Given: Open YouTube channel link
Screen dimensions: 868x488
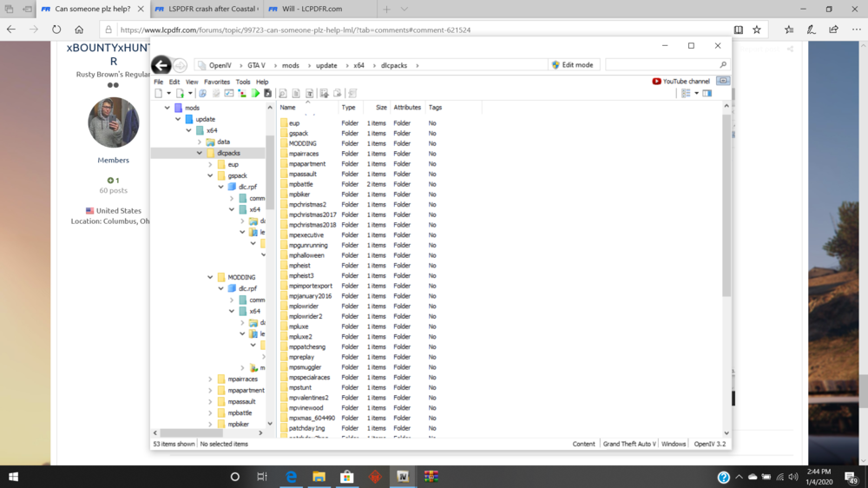Looking at the screenshot, I should click(681, 81).
